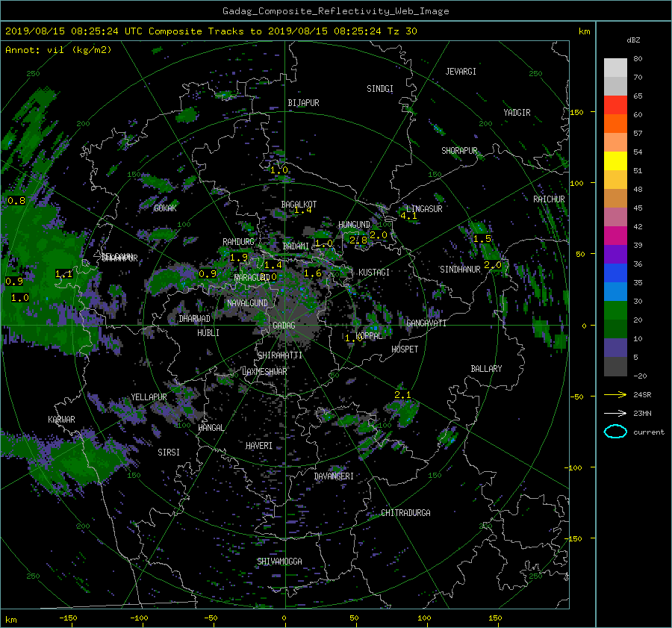Click the 2.1 VIL value south of HOSPET

(x=402, y=395)
